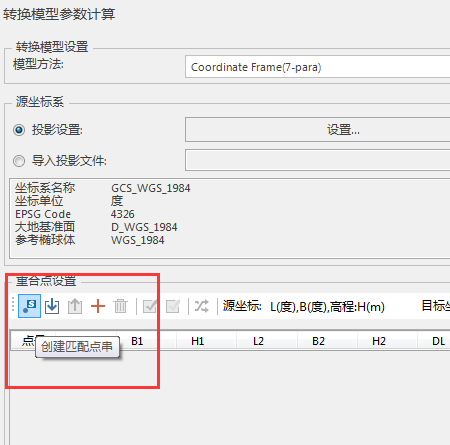The width and height of the screenshot is (450, 445).
Task: Select the 导入投影文件 radio button
Action: click(19, 161)
